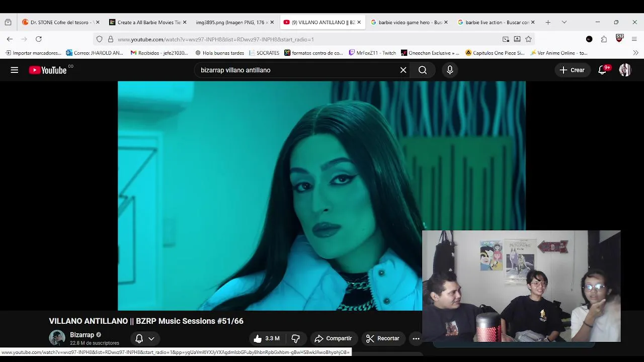Screen dimensions: 644x362
Task: Clear the search text with the X
Action: pyautogui.click(x=403, y=70)
